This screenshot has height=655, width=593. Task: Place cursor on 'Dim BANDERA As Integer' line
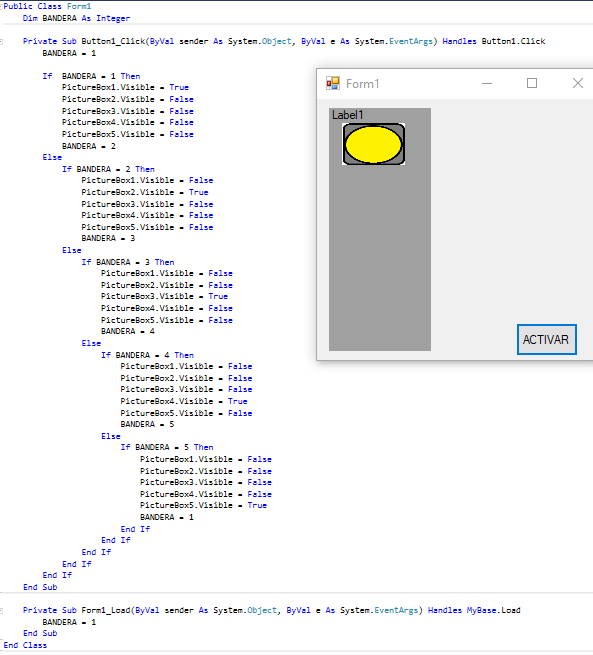(x=76, y=18)
